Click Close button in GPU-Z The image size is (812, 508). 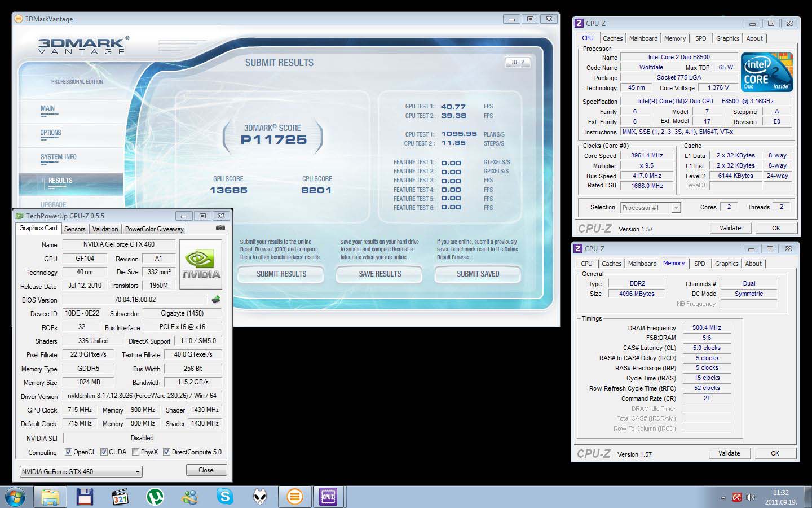tap(206, 470)
